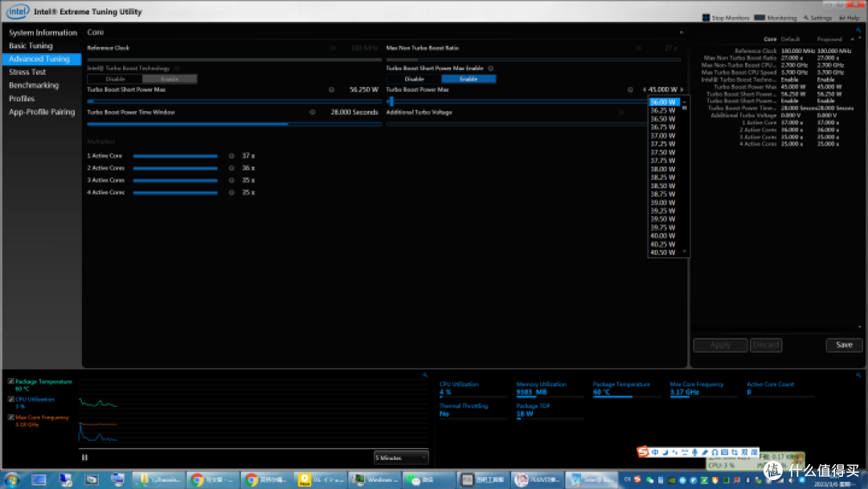Image resolution: width=868 pixels, height=489 pixels.
Task: Set Intel Turbo Boost Technology to Enable
Action: tap(170, 79)
